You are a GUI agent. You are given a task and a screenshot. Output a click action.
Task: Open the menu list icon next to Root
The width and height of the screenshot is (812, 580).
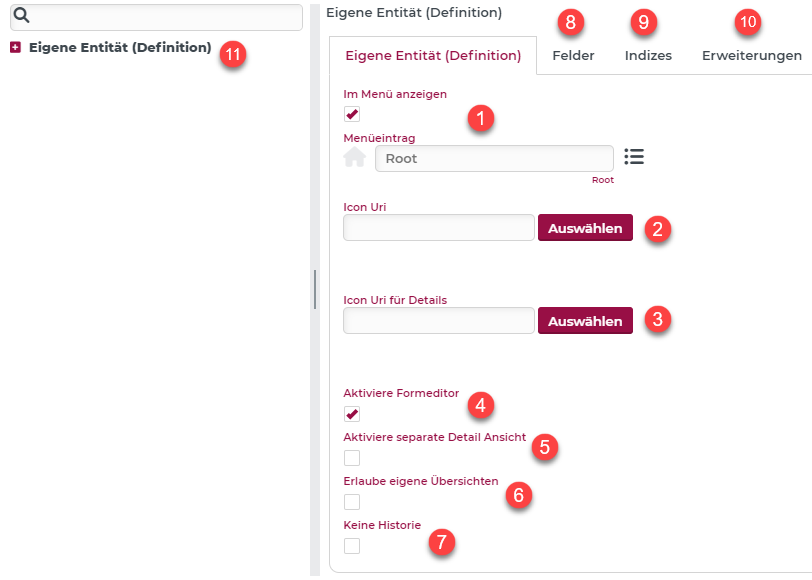tap(634, 157)
